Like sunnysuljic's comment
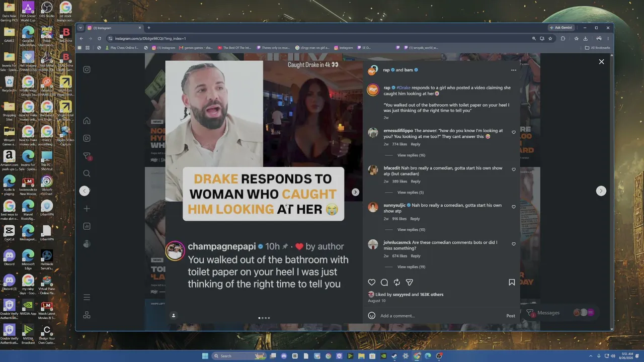Image resolution: width=644 pixels, height=362 pixels. point(514,207)
